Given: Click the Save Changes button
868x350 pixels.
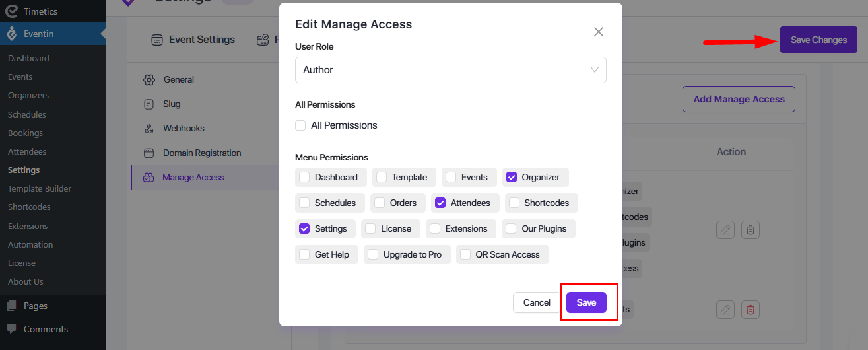Looking at the screenshot, I should coord(818,40).
